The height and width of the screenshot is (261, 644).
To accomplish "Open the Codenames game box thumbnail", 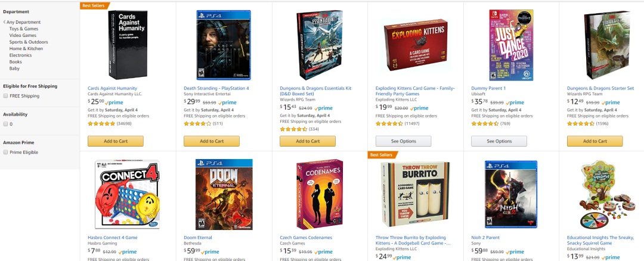I will (x=320, y=194).
